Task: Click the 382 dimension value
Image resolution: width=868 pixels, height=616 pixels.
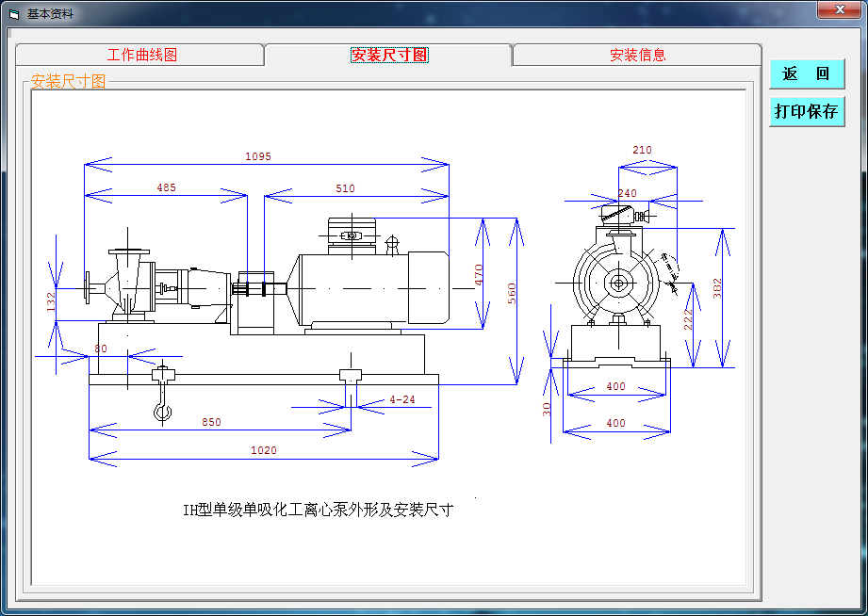Action: [717, 288]
